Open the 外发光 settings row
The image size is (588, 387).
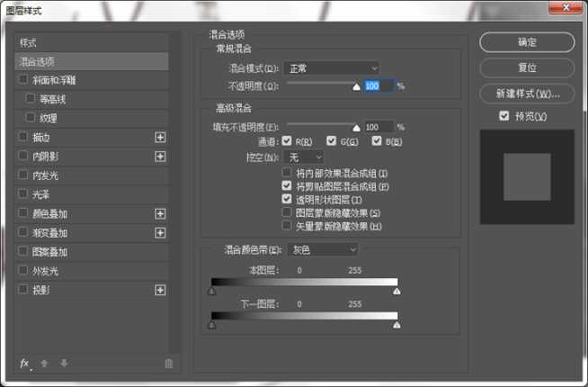click(x=91, y=271)
